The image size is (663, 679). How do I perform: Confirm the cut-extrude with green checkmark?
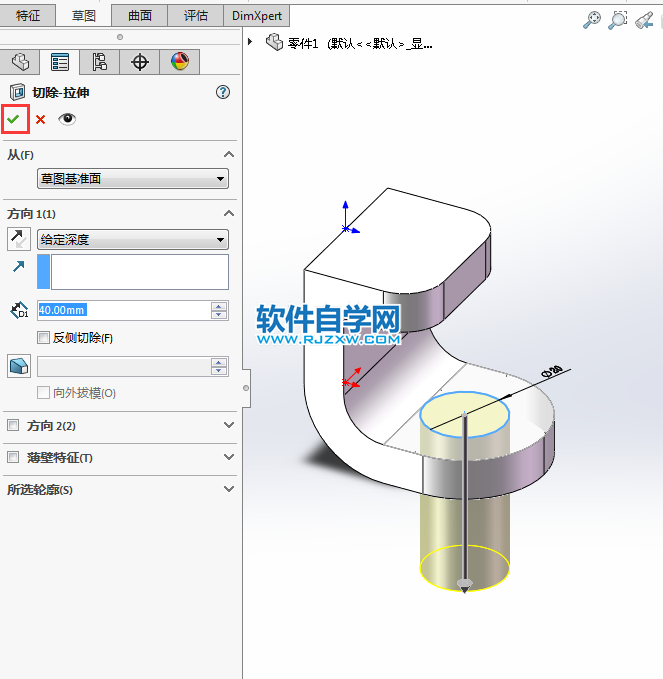[x=13, y=119]
